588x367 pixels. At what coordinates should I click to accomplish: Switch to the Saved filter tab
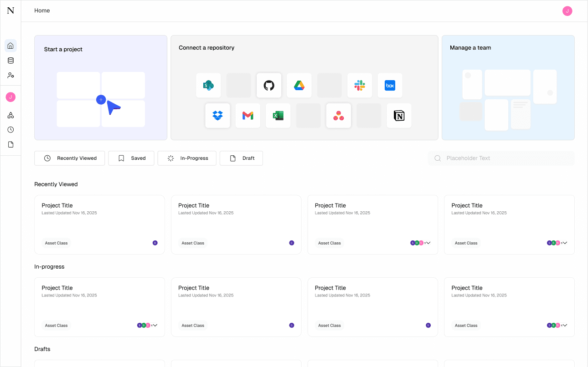tap(131, 158)
